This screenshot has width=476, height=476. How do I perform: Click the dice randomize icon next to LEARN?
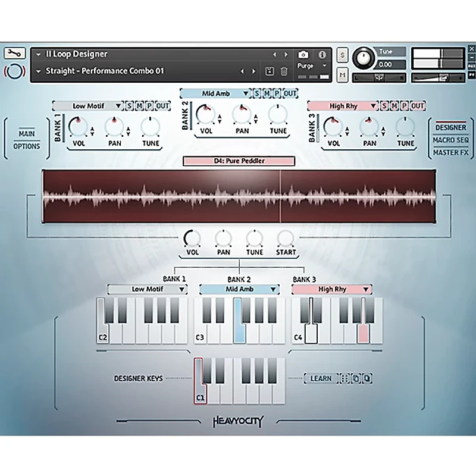[345, 378]
